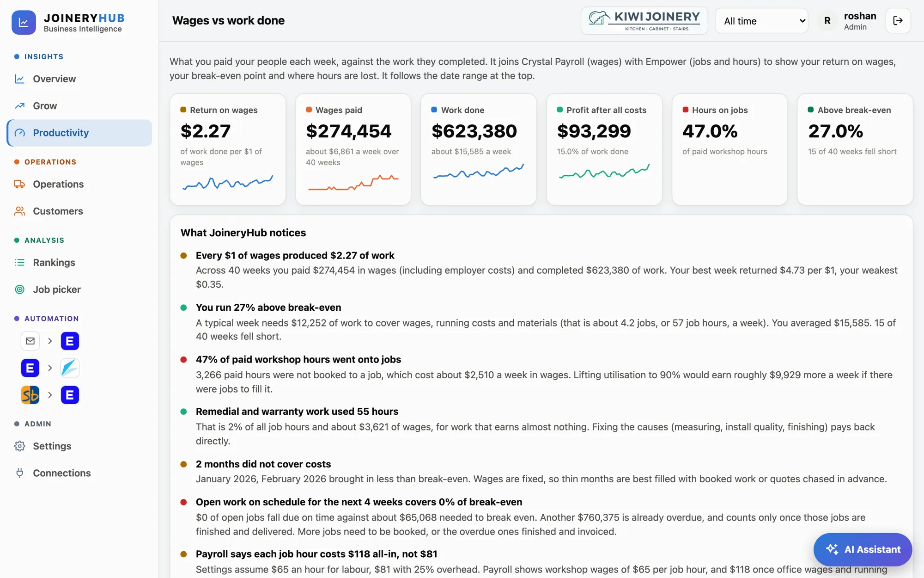Click the Sb orange automation icon

click(x=30, y=395)
